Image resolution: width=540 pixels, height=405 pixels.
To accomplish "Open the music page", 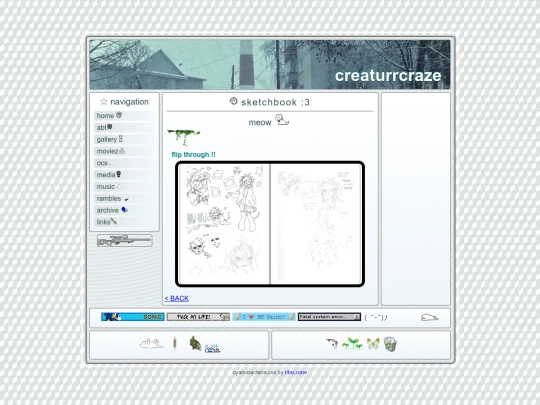I will click(124, 187).
